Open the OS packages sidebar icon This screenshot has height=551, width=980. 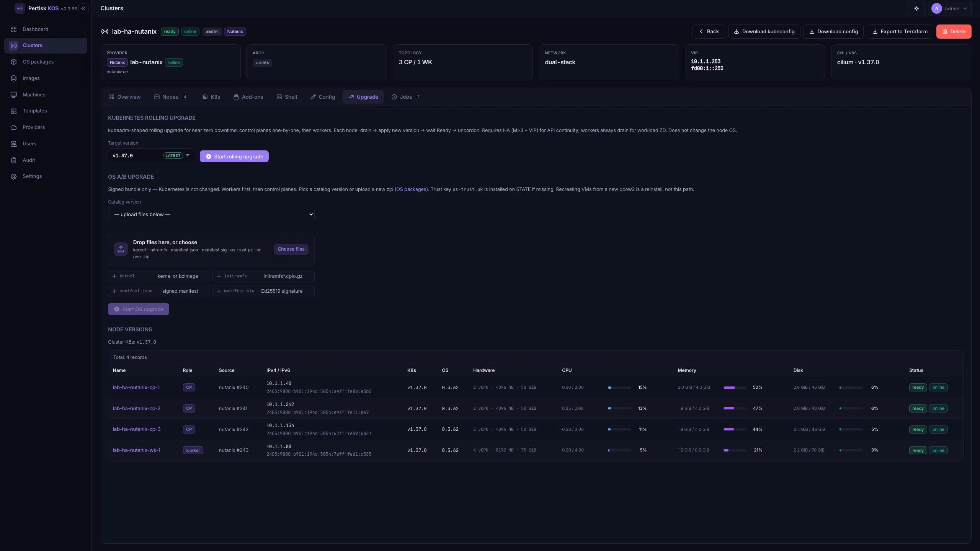pos(14,62)
